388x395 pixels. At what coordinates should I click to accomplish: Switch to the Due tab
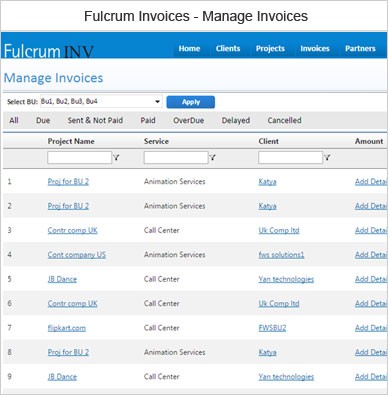43,120
